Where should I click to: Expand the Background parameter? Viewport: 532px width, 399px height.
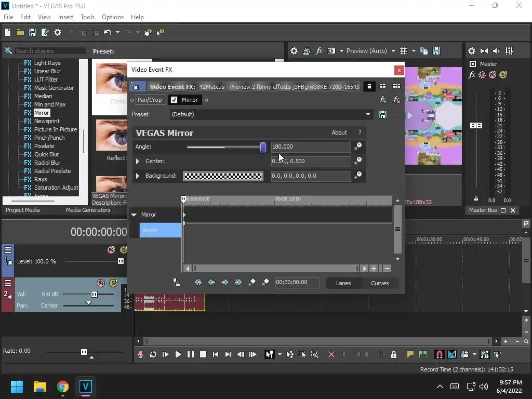point(137,176)
